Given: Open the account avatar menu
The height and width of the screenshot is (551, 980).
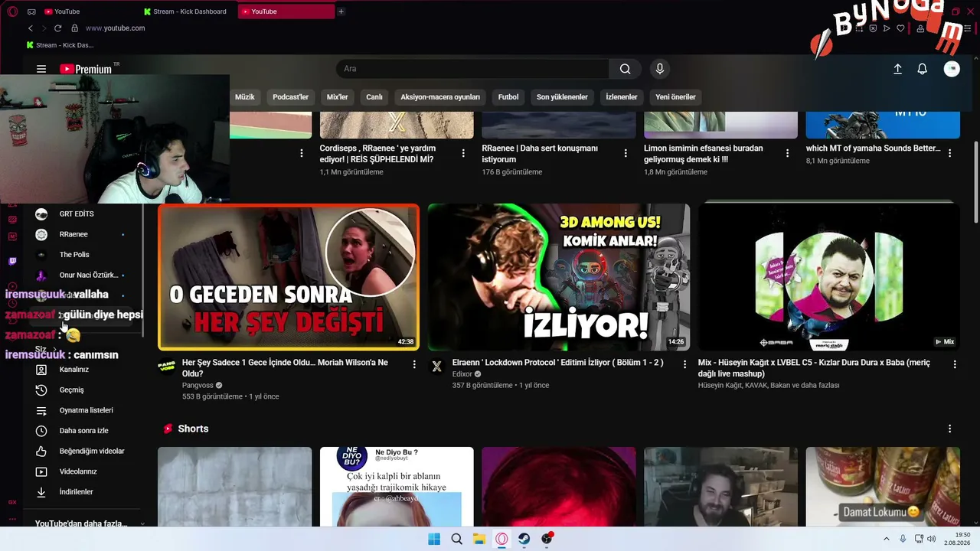Looking at the screenshot, I should [x=952, y=69].
